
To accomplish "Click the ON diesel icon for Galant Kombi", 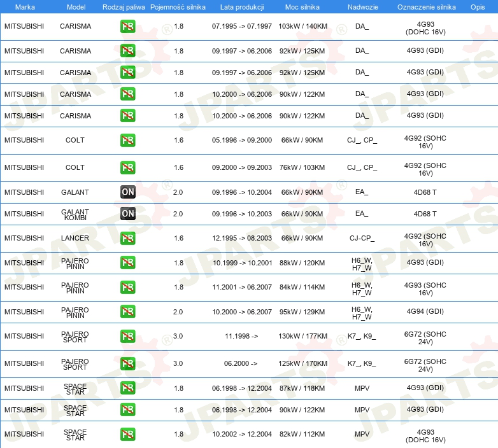I will [x=128, y=214].
